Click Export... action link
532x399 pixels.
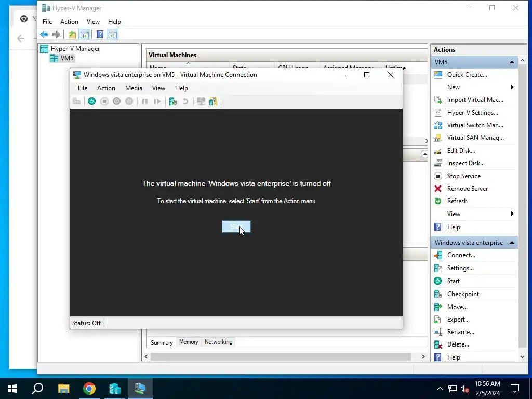(x=458, y=320)
